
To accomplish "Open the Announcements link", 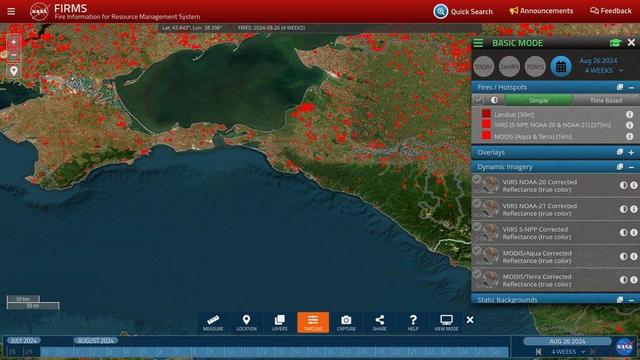I will (x=541, y=11).
